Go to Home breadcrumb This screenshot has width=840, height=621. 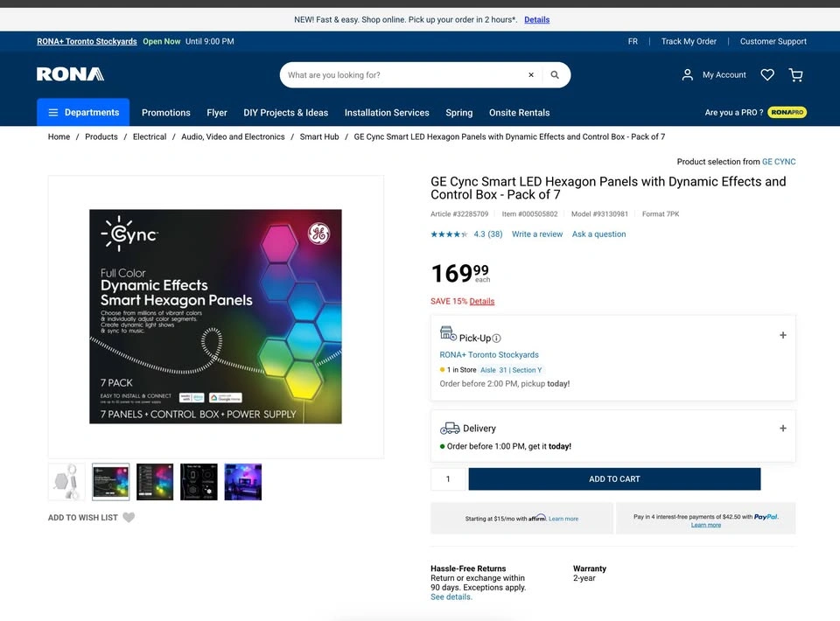tap(59, 137)
